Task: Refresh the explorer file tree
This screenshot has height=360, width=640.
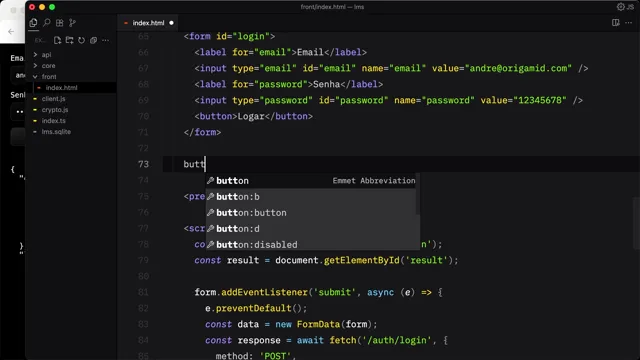Action: (82, 40)
